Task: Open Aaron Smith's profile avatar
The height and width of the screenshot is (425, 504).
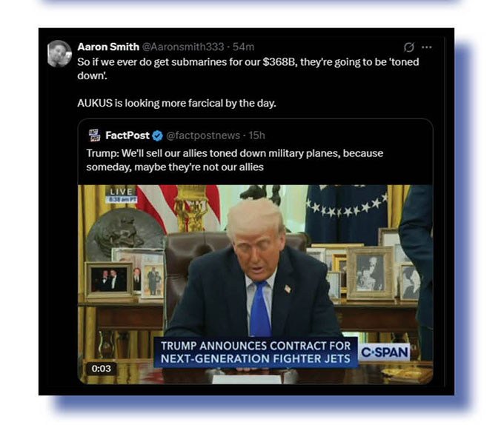Action: tap(59, 53)
